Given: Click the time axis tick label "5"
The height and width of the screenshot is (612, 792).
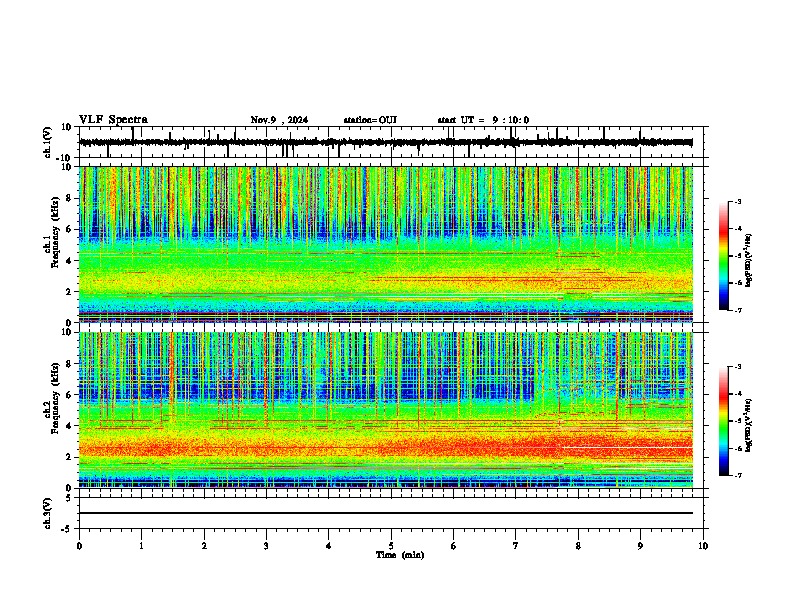Looking at the screenshot, I should (x=391, y=546).
